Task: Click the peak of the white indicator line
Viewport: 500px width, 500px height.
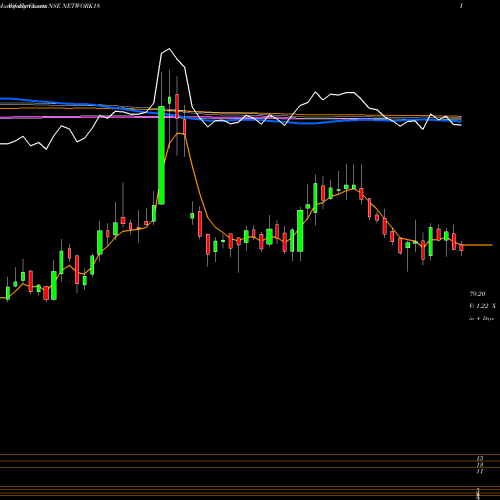Action: (x=169, y=49)
